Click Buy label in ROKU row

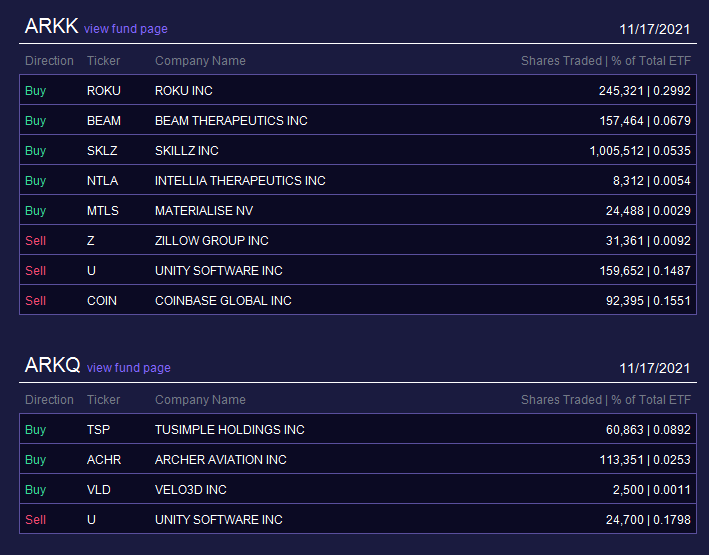pos(36,91)
